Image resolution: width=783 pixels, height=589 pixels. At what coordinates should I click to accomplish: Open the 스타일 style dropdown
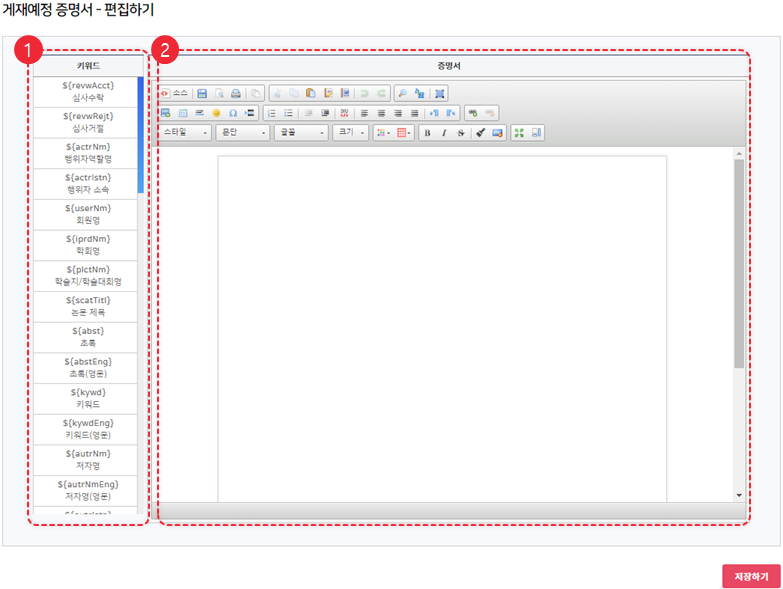pyautogui.click(x=185, y=133)
